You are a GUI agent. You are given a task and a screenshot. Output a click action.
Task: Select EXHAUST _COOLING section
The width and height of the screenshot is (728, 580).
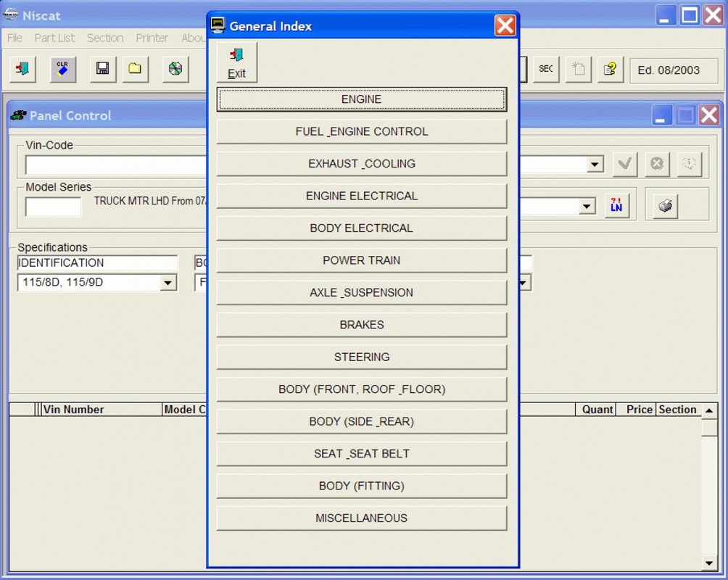(362, 164)
